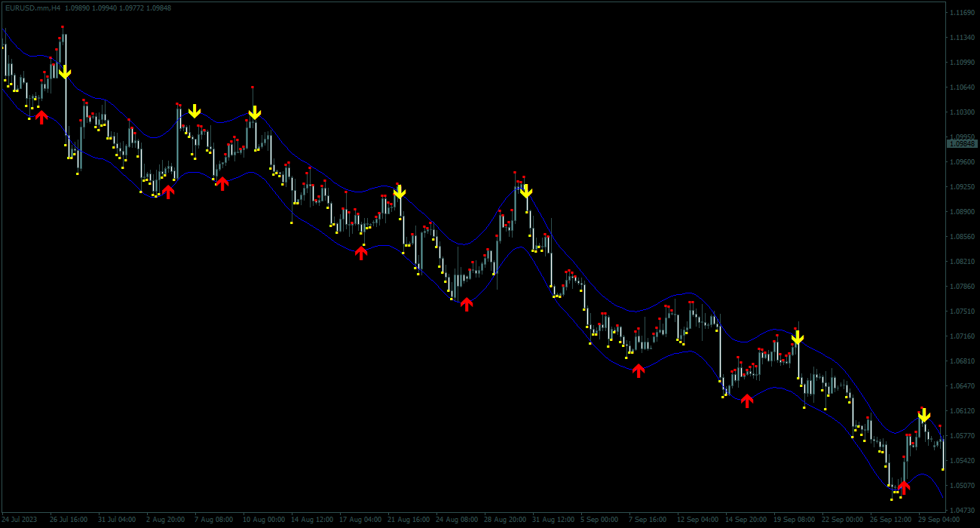Click the 31 Aug 12:00 time label

coord(553,520)
